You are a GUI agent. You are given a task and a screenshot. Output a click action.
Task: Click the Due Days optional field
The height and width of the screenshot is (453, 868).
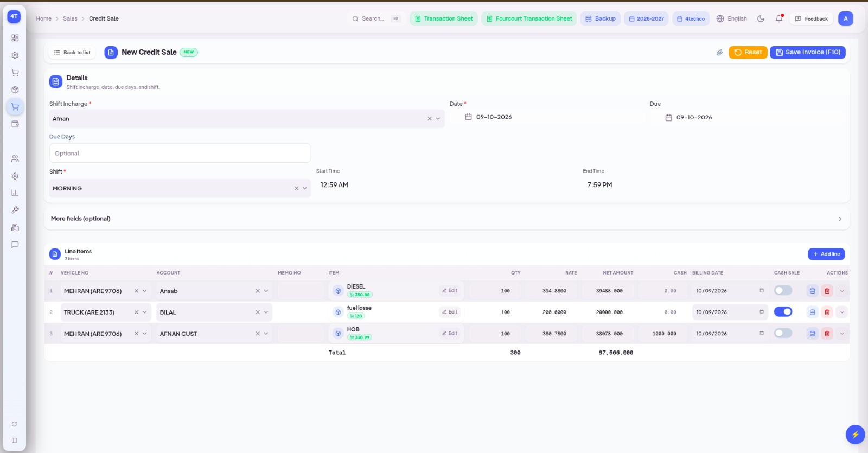180,153
